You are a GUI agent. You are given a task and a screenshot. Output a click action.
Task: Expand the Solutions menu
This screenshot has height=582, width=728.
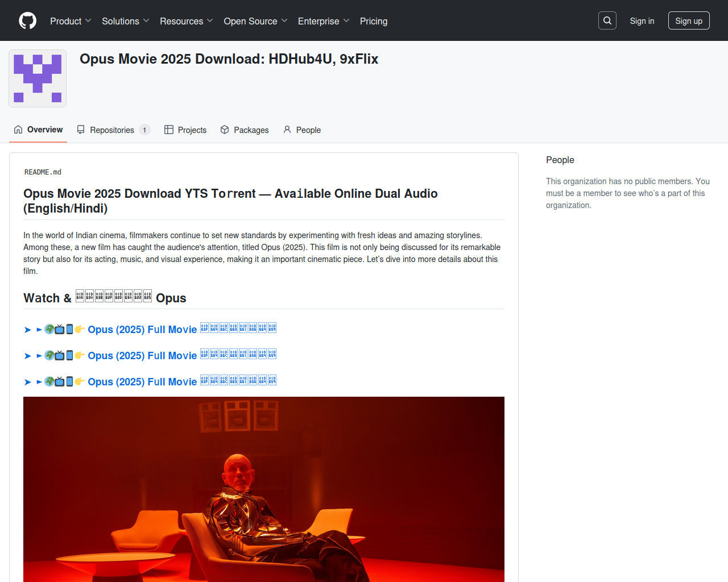click(126, 21)
